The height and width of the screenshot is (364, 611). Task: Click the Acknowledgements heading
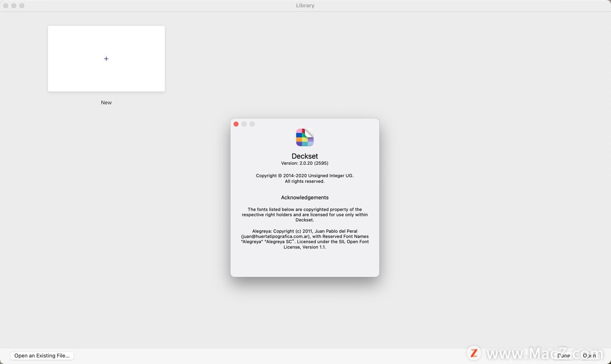tap(305, 197)
